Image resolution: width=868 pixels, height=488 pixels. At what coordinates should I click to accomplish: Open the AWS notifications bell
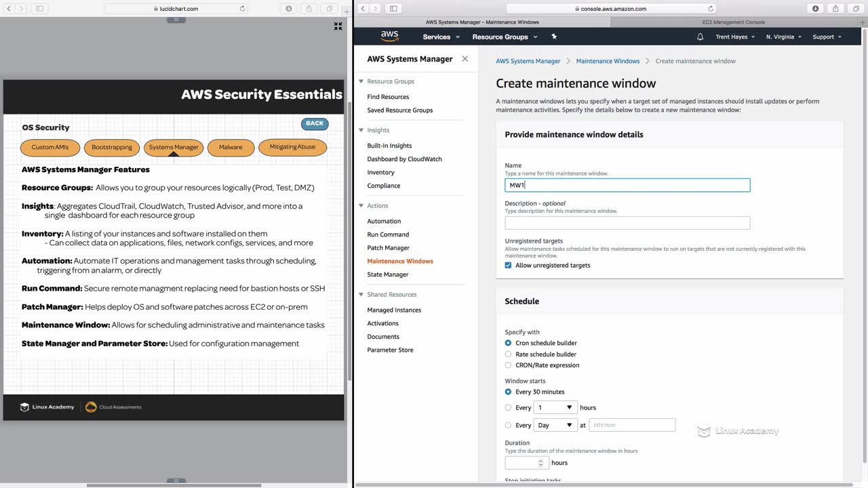click(701, 37)
